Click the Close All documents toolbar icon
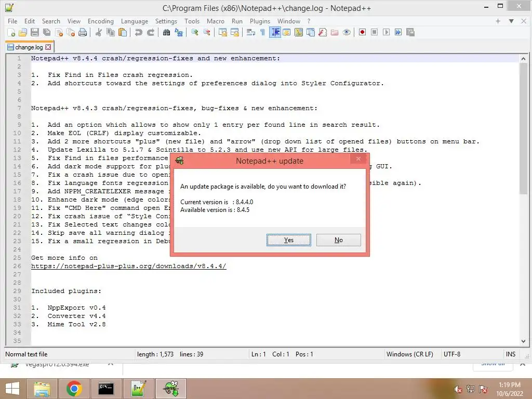Viewport: 532px width, 399px height. point(71,32)
